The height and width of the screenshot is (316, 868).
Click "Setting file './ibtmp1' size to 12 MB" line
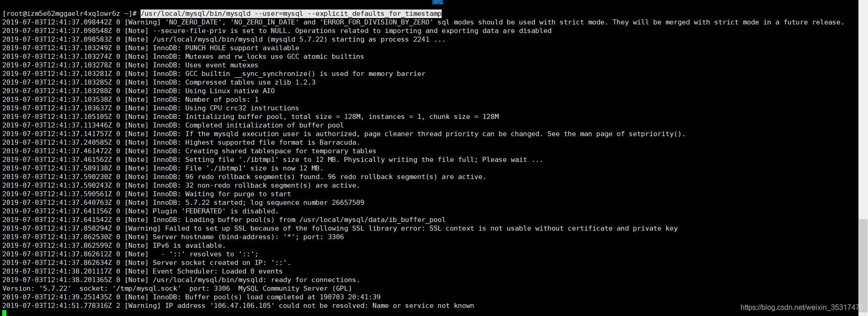[273, 160]
